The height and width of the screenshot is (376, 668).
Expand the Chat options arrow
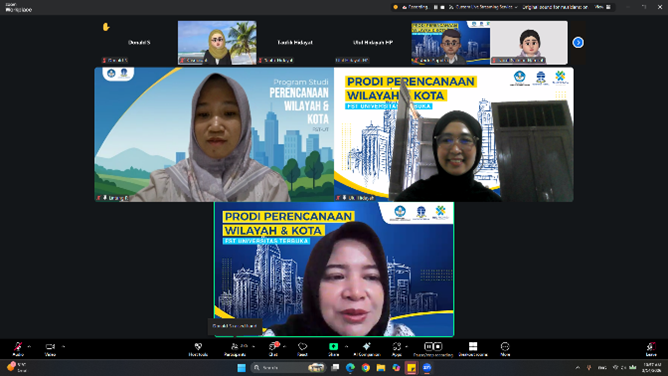[284, 347]
